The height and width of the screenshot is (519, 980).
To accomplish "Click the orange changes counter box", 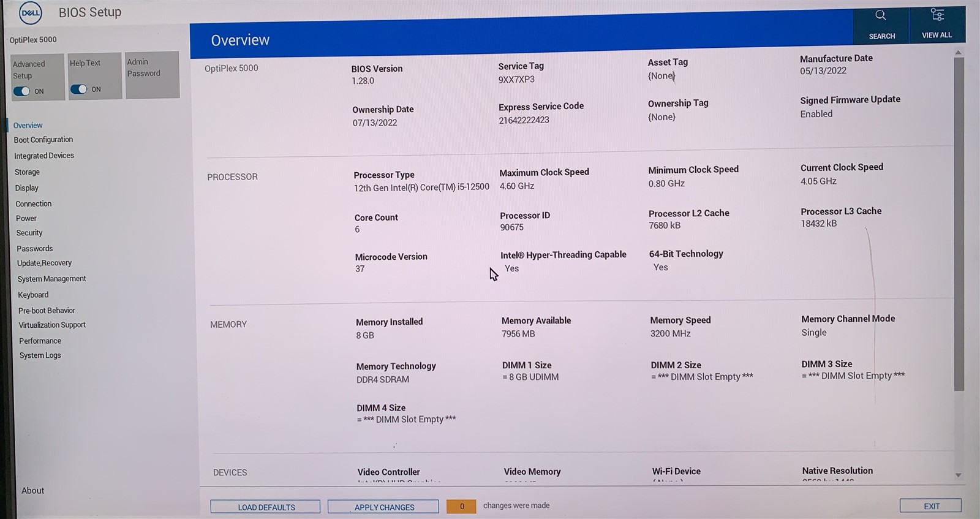I will point(461,506).
